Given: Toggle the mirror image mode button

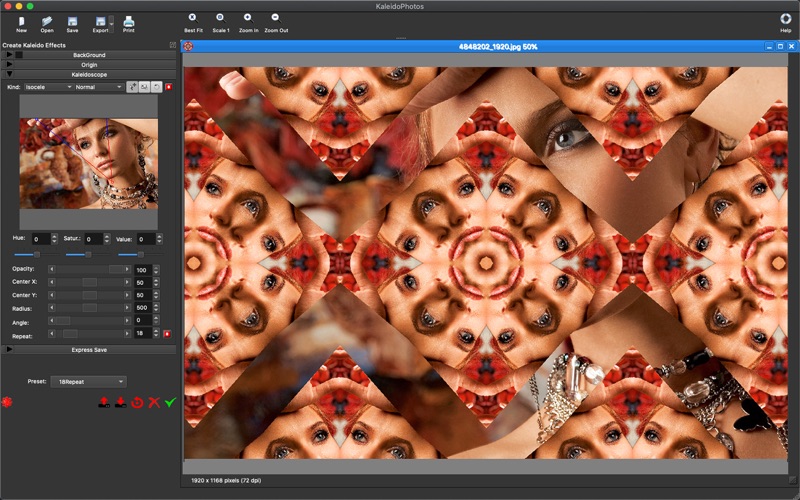Looking at the screenshot, I should (144, 87).
